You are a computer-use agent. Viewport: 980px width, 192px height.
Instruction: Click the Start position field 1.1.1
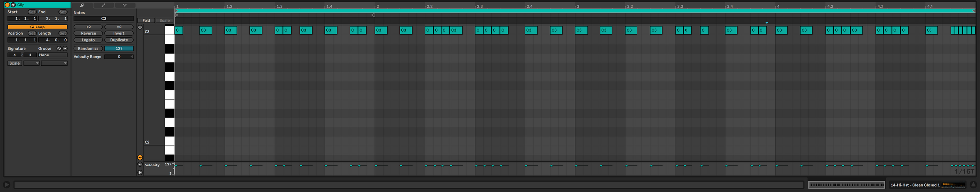(x=22, y=18)
